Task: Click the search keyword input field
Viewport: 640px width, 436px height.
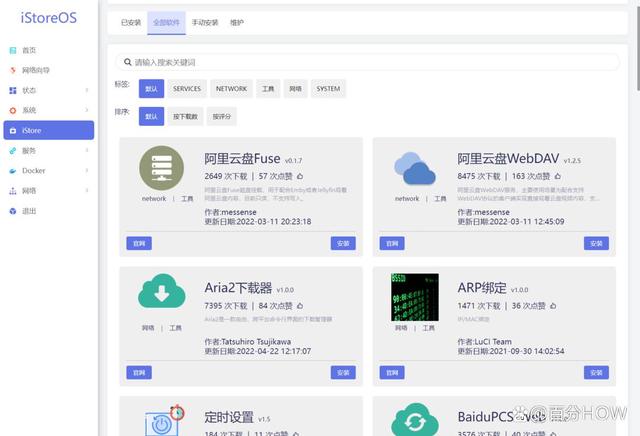Action: pos(367,62)
